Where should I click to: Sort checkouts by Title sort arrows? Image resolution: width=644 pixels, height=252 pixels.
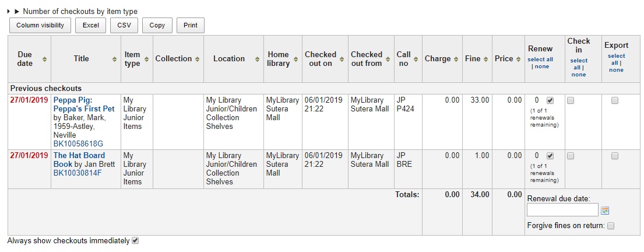pos(114,59)
